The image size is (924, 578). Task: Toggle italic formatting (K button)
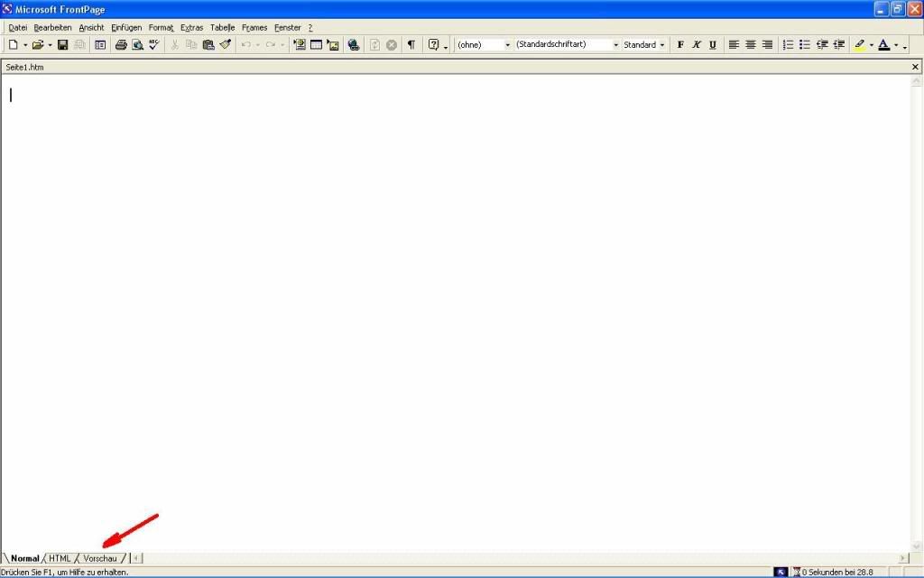click(697, 45)
